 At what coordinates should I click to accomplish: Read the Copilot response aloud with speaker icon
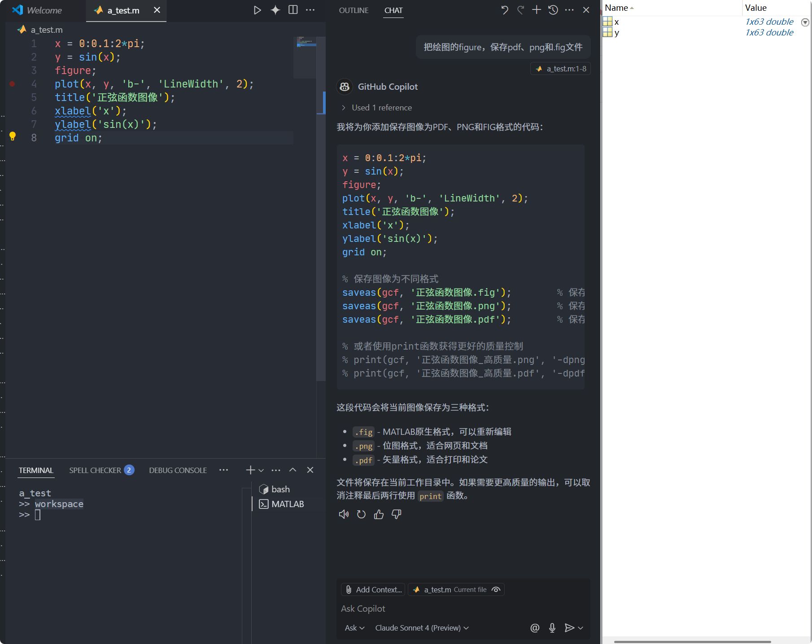tap(344, 514)
